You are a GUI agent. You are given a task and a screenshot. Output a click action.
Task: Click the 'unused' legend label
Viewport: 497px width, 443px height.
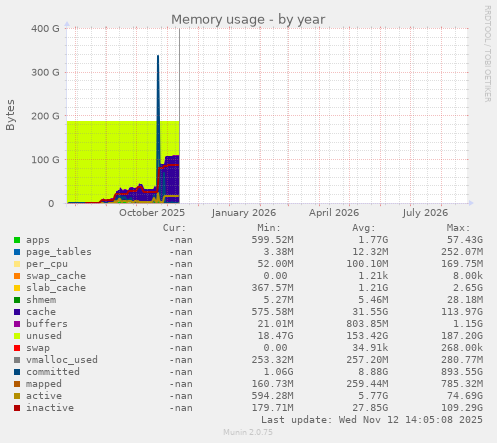pyautogui.click(x=44, y=336)
